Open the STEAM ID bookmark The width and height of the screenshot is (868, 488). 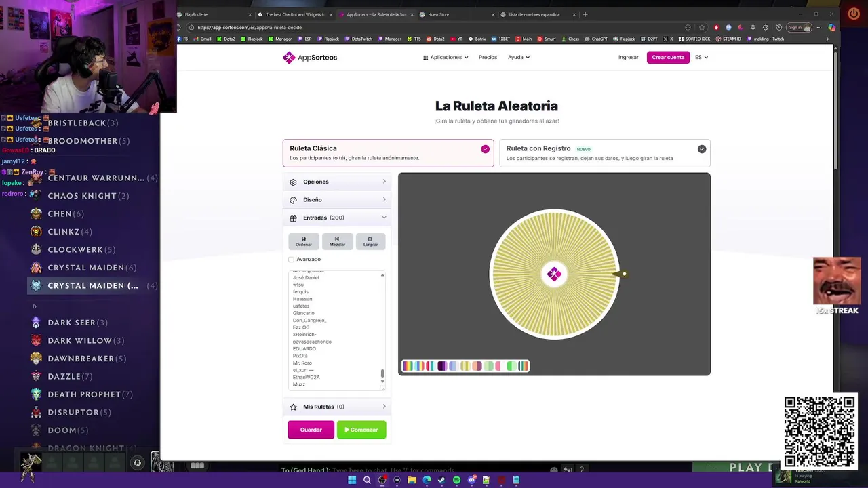click(728, 39)
